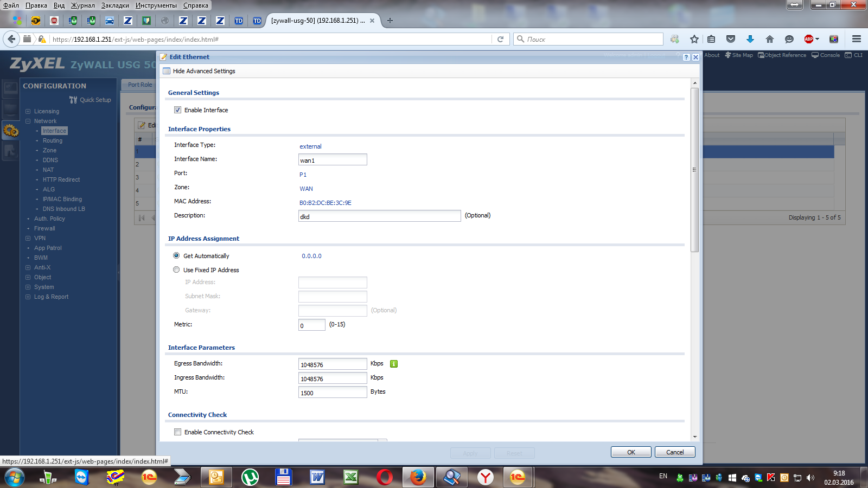Click the bookmark star icon

pos(694,39)
